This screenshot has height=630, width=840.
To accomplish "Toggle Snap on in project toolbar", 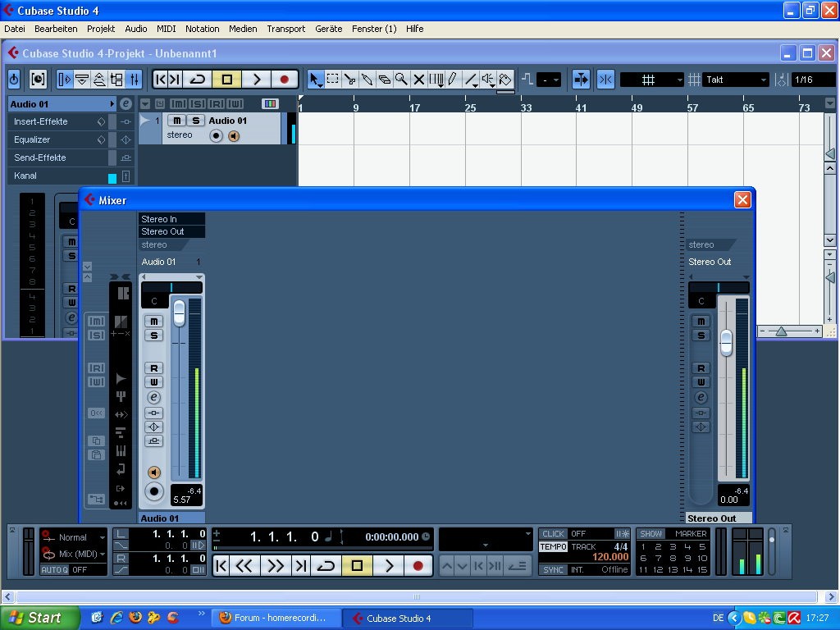I will [x=606, y=80].
